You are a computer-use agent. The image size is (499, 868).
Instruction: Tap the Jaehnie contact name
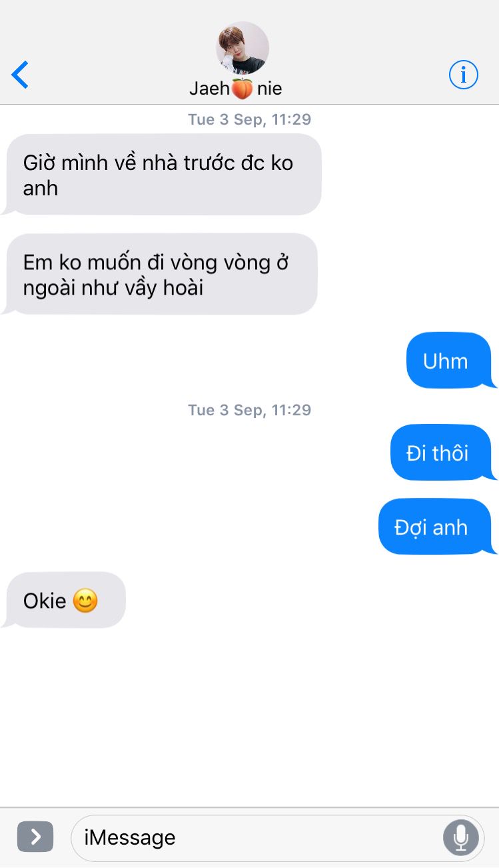point(236,88)
